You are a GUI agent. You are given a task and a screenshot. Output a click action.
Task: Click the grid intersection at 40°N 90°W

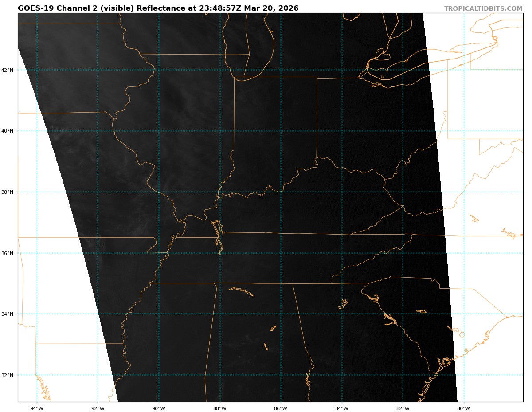[159, 131]
